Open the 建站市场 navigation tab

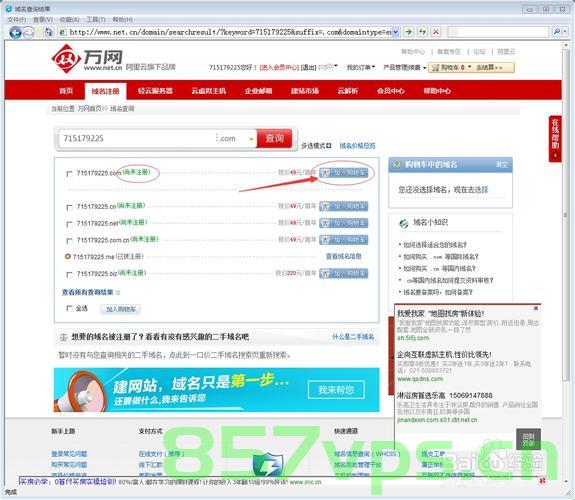(x=305, y=91)
